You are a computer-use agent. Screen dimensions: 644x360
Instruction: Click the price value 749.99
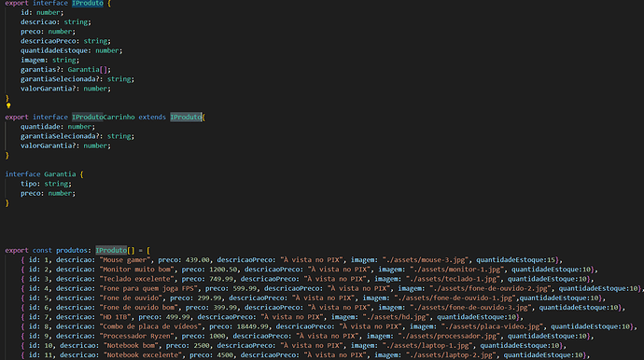(221, 279)
